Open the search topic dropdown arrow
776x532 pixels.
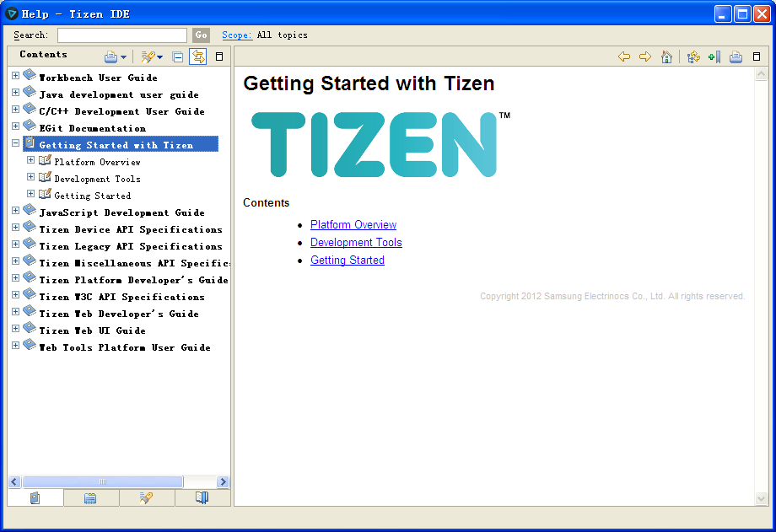coord(160,57)
